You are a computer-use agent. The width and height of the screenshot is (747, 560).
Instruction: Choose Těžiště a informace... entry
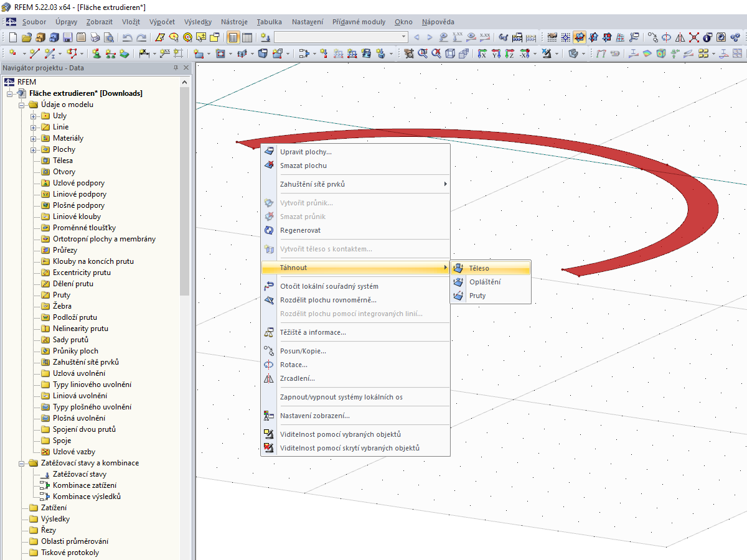click(355, 332)
